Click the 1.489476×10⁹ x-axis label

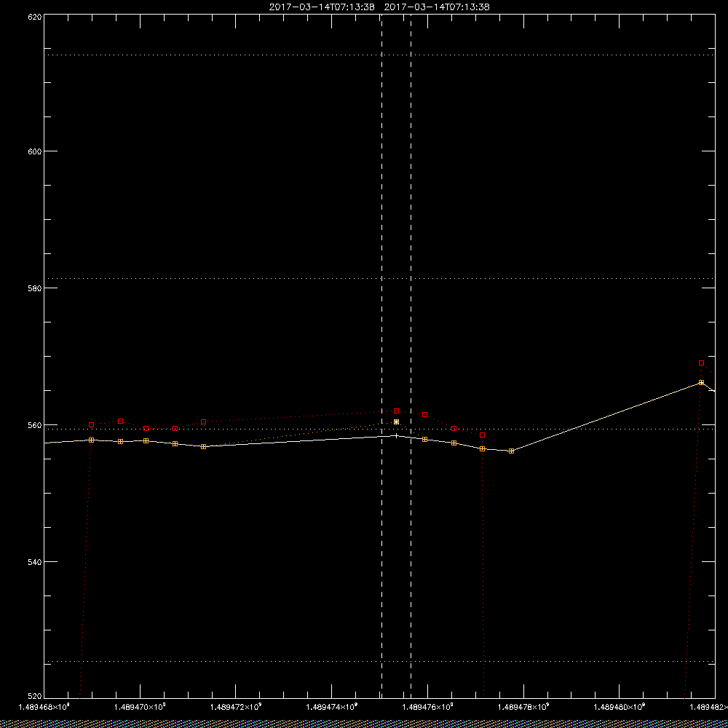point(428,707)
